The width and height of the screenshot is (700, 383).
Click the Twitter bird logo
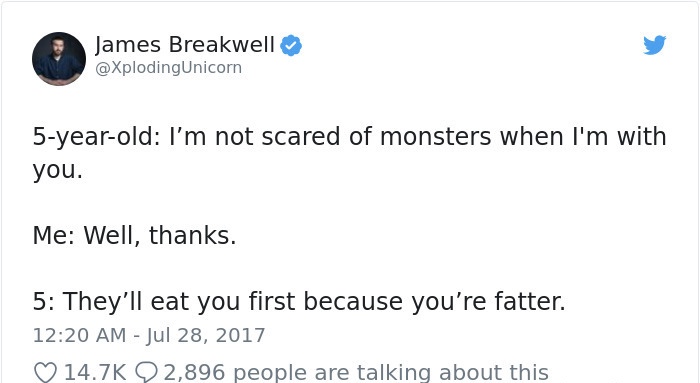pos(654,45)
